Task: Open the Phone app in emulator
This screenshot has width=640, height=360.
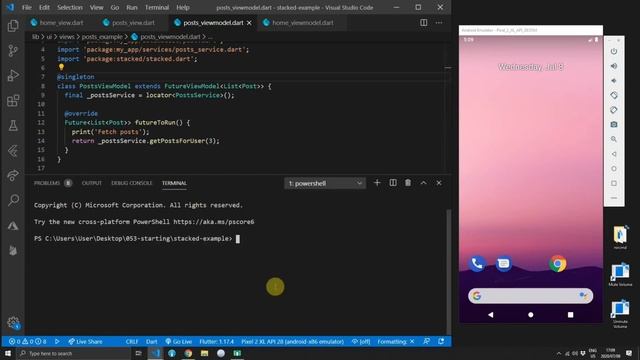Action: click(x=477, y=264)
